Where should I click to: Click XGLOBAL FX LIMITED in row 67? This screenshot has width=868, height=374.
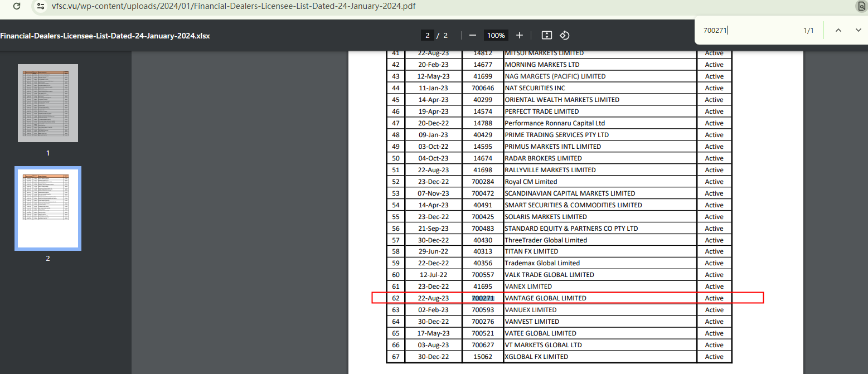point(536,357)
